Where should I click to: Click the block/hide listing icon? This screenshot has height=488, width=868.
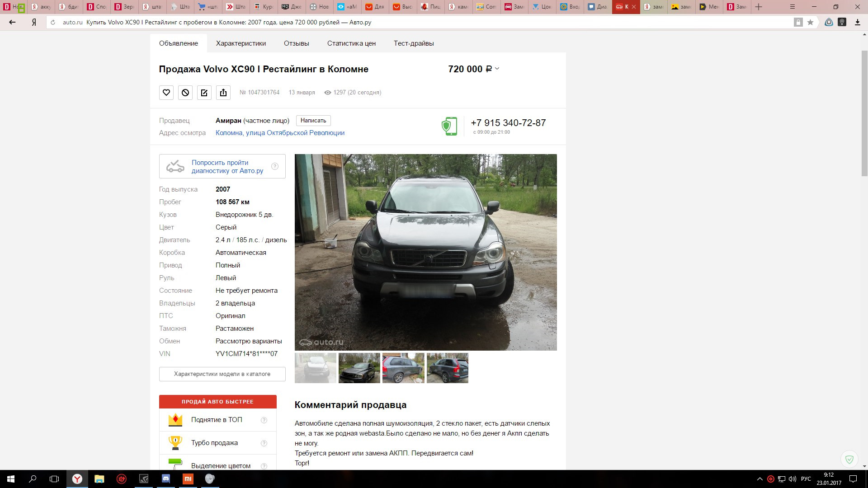coord(185,93)
